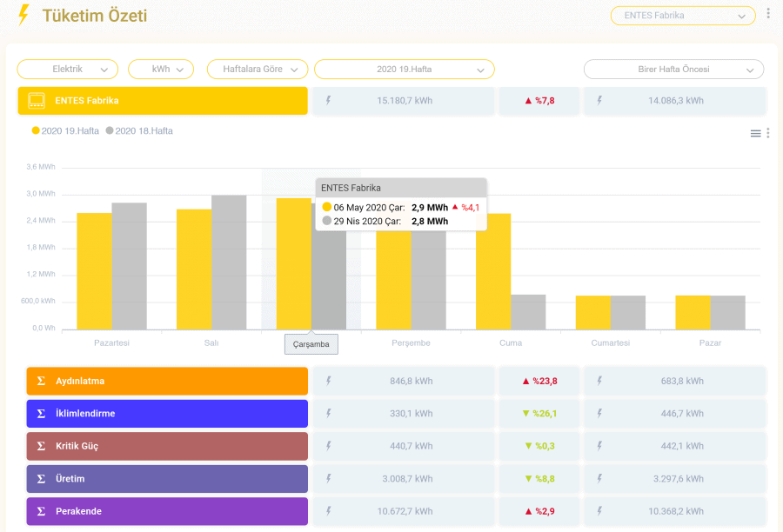Open the chart's vertical dots options
The image size is (783, 532).
768,133
